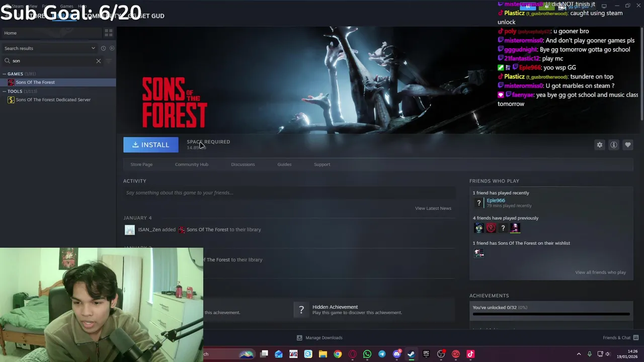The image size is (644, 362).
Task: Click Eple966's question-mark avatar
Action: coord(479,203)
